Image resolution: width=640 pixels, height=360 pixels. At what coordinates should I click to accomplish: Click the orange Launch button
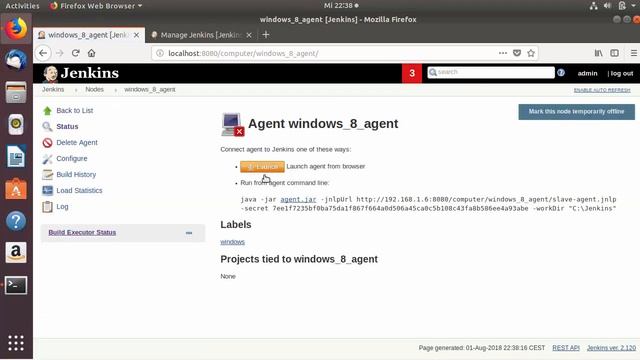[x=262, y=167]
